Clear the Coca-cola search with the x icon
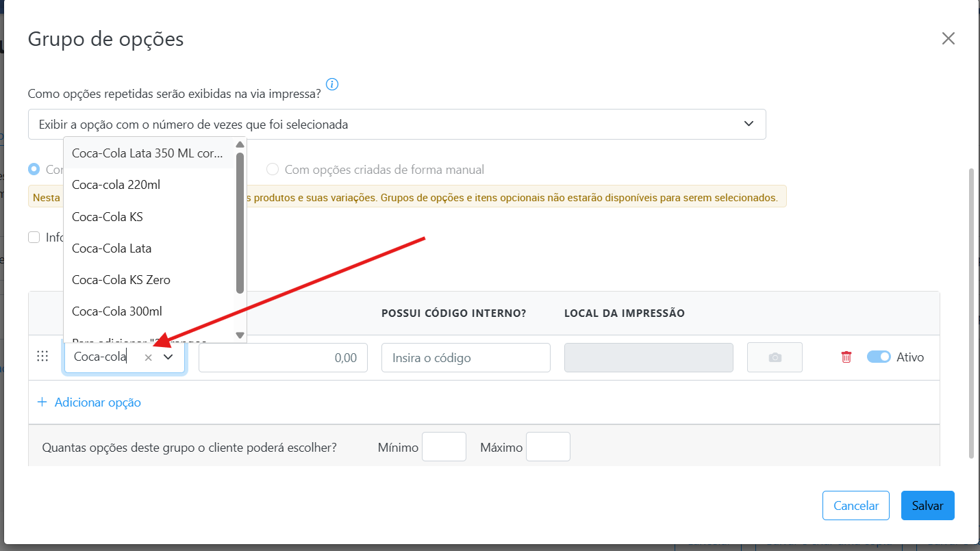The width and height of the screenshot is (980, 551). 148,357
